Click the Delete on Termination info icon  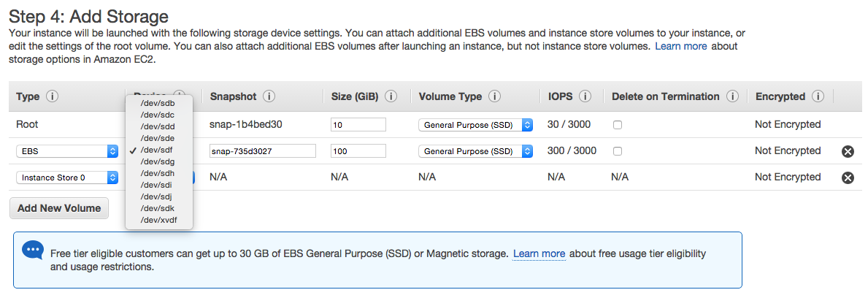(732, 96)
